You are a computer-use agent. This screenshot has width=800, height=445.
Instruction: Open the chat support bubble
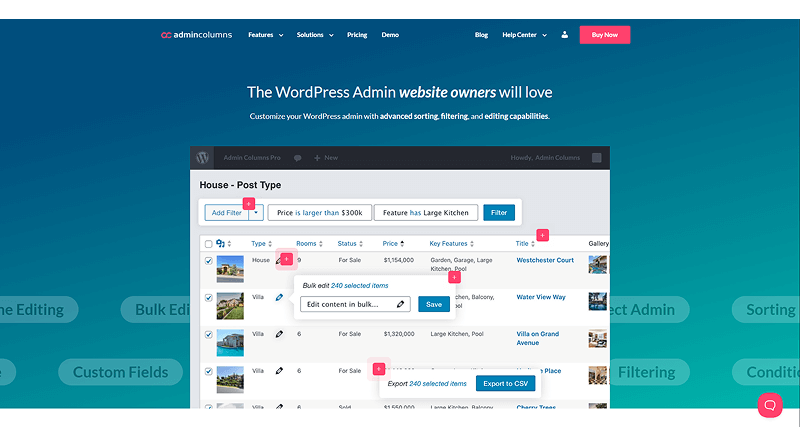pyautogui.click(x=769, y=405)
